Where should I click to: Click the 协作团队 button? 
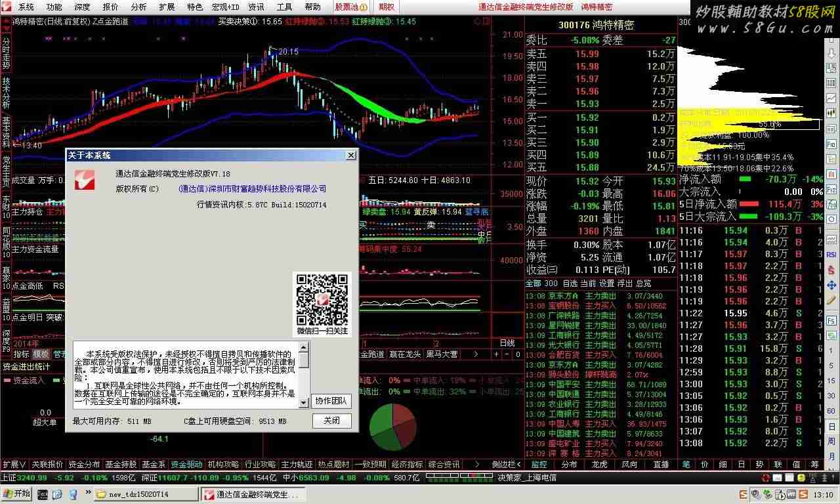click(x=332, y=400)
